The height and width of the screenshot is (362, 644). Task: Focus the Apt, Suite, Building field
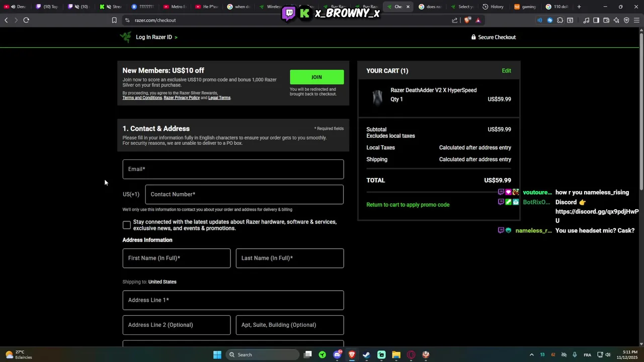coord(290,325)
